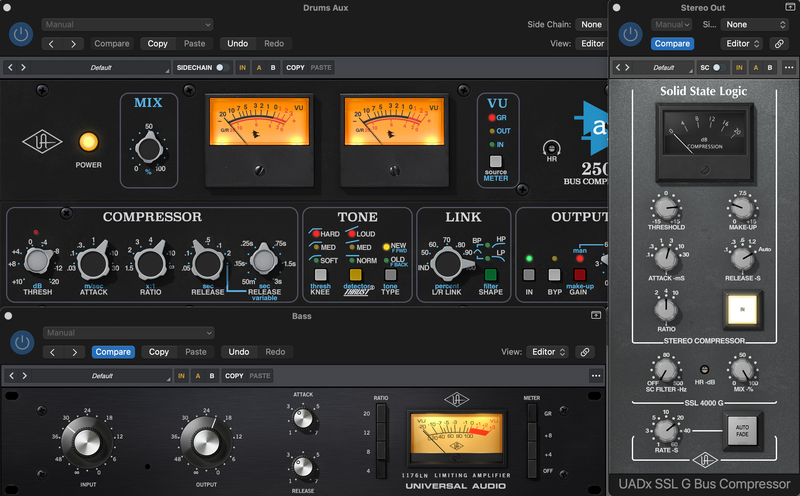Click the MIX knob on Drums Aux compressor
This screenshot has width=800, height=496.
pyautogui.click(x=149, y=150)
